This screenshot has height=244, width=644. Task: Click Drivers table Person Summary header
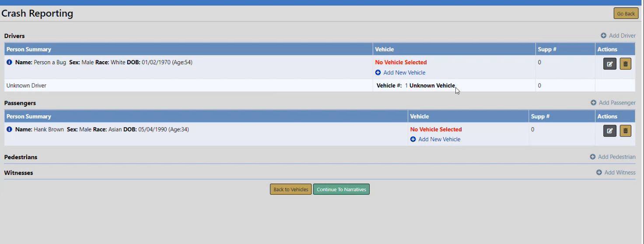click(29, 49)
